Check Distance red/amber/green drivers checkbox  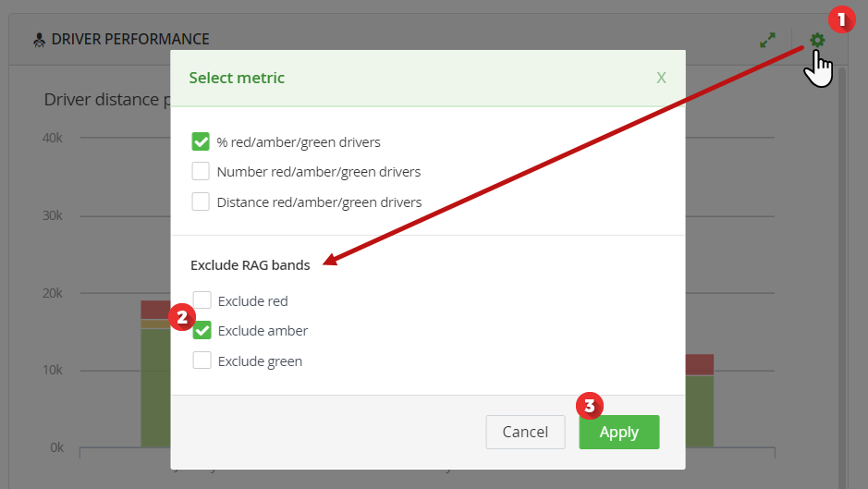click(201, 202)
